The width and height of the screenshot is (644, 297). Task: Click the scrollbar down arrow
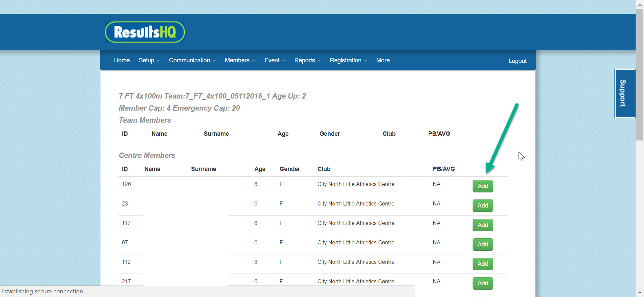[640, 293]
